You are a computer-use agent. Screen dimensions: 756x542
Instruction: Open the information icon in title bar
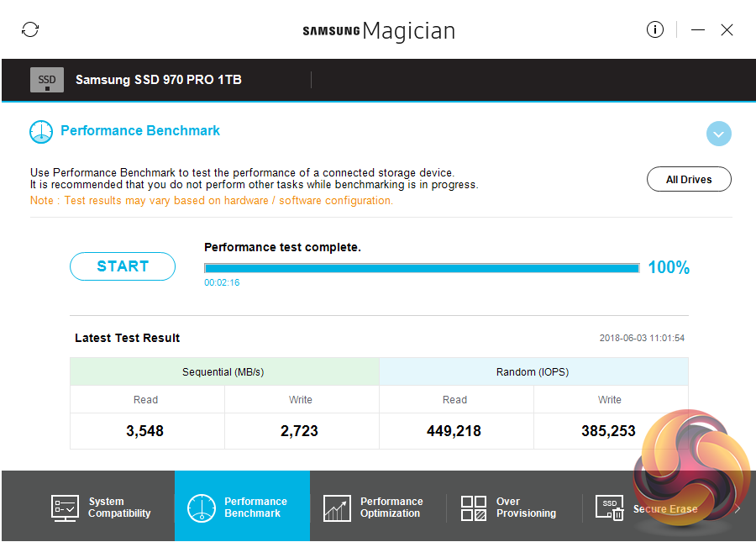coord(655,30)
